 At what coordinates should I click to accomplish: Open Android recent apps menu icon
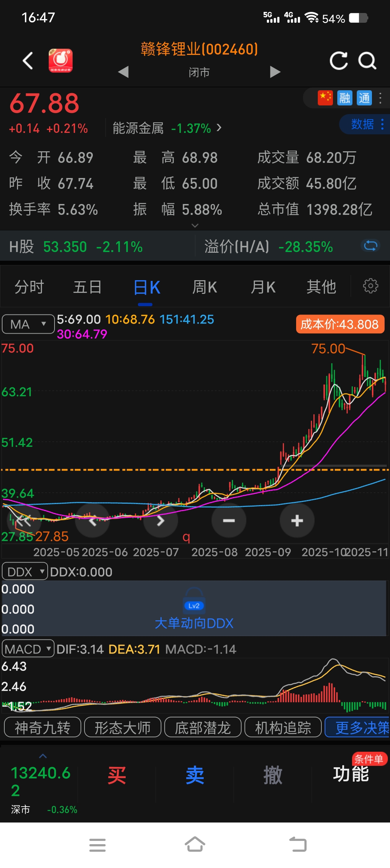(97, 845)
